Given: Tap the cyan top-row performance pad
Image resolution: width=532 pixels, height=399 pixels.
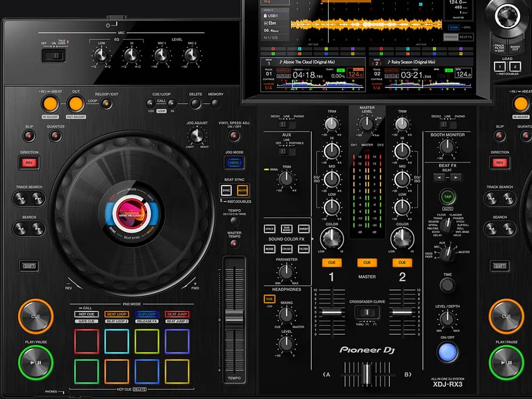Looking at the screenshot, I should click(x=117, y=342).
